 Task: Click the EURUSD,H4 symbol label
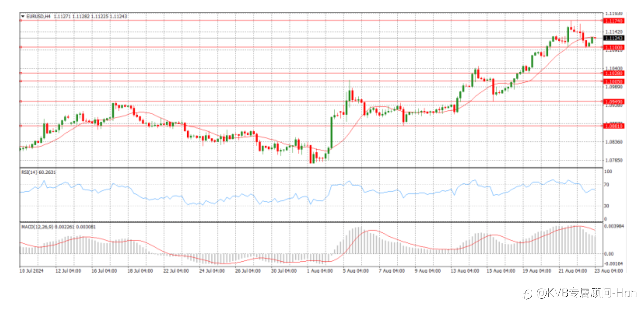tap(38, 16)
